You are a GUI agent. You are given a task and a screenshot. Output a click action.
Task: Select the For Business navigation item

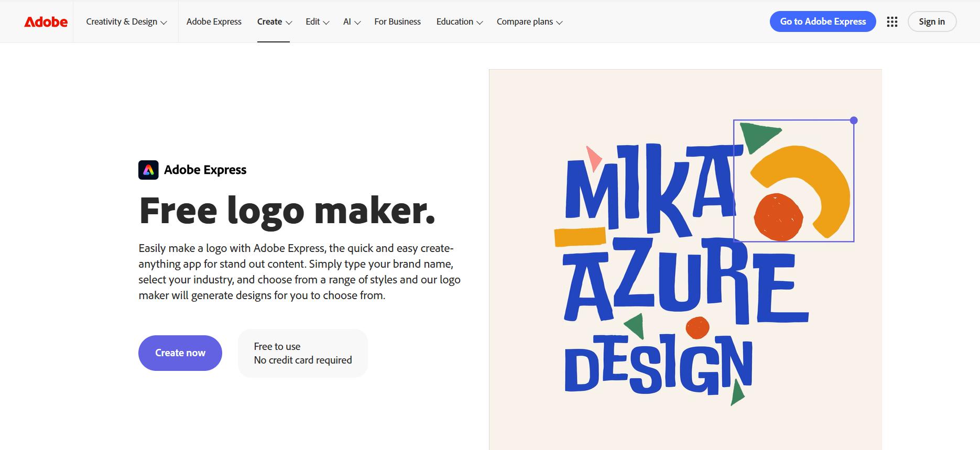click(397, 21)
